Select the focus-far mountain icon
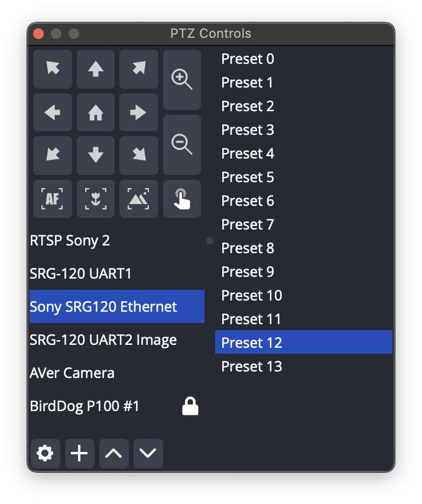 (x=138, y=199)
